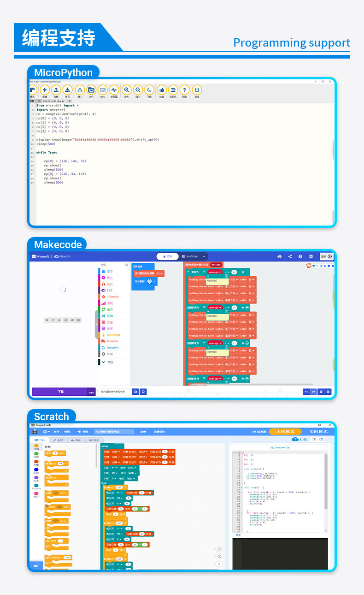Click the purple Download (下载) button
The height and width of the screenshot is (595, 364).
tap(60, 392)
